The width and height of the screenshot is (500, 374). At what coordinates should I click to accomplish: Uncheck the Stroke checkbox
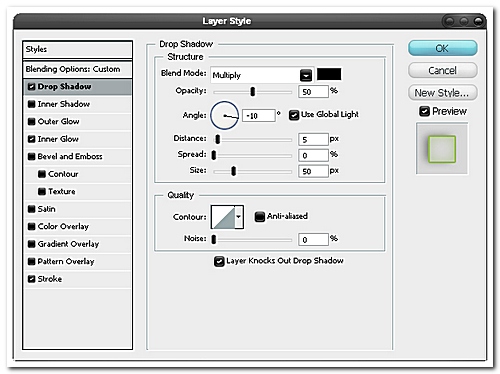(x=31, y=279)
